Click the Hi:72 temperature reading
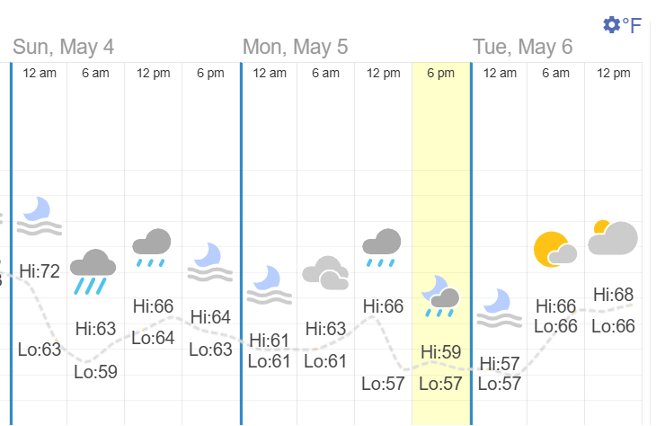656x426 pixels. point(40,270)
